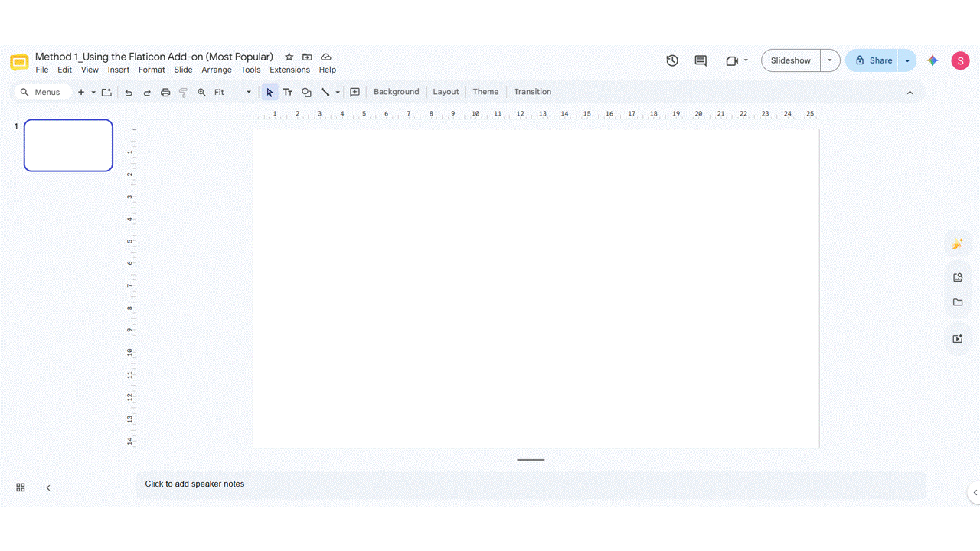Open the Extensions menu
Image resolution: width=980 pixels, height=551 pixels.
click(x=289, y=70)
